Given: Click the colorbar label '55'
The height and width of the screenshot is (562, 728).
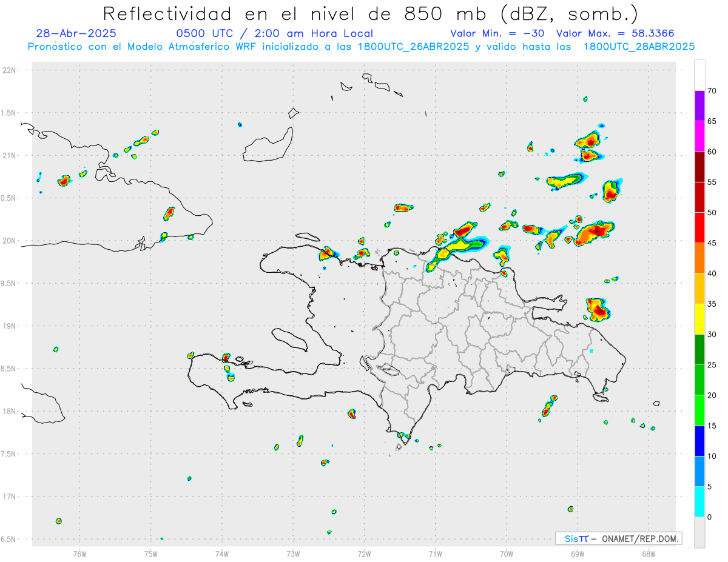Looking at the screenshot, I should pyautogui.click(x=712, y=182).
